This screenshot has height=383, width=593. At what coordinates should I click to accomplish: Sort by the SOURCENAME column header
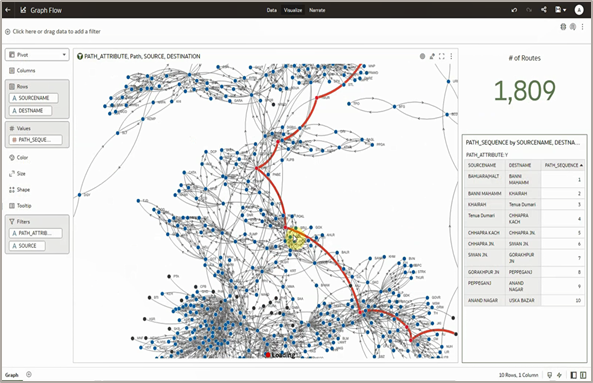485,165
